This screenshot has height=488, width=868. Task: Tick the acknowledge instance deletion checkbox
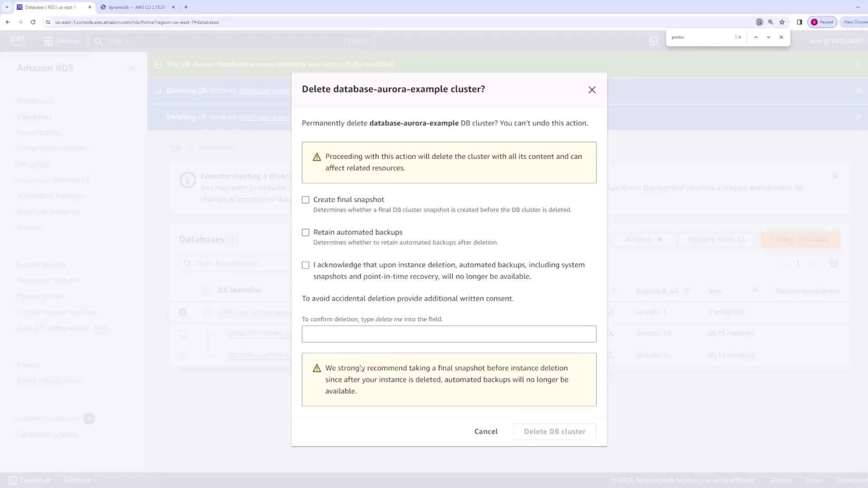coord(306,265)
